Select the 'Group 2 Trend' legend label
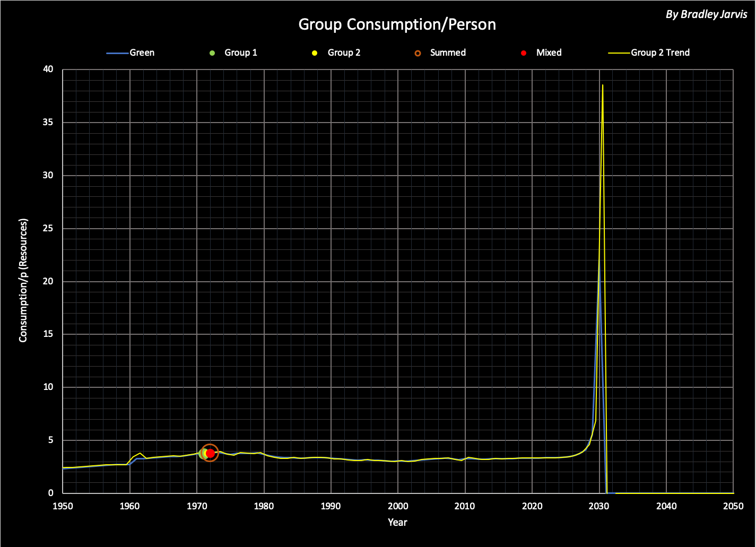This screenshot has width=756, height=547. (660, 53)
